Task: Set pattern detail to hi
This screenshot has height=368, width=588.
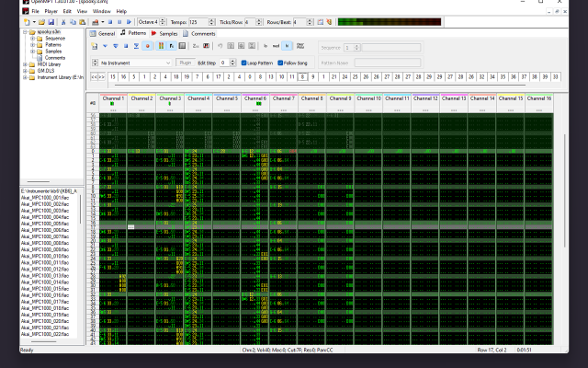Action: click(x=287, y=46)
